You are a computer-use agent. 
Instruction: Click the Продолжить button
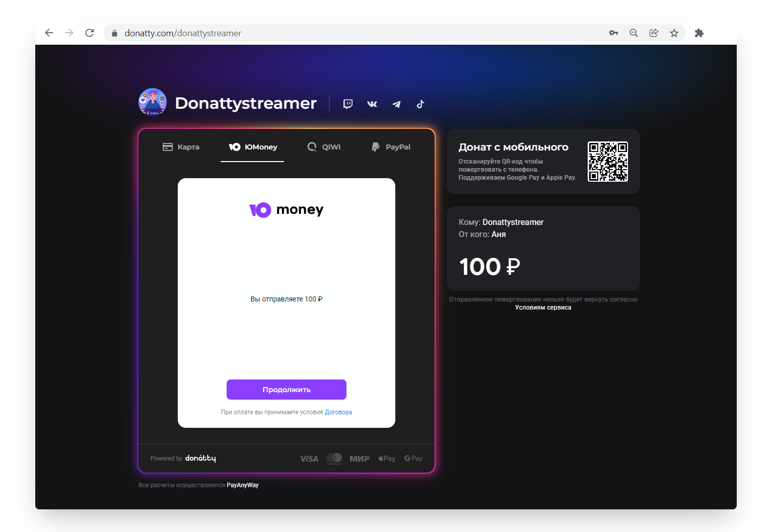(287, 390)
